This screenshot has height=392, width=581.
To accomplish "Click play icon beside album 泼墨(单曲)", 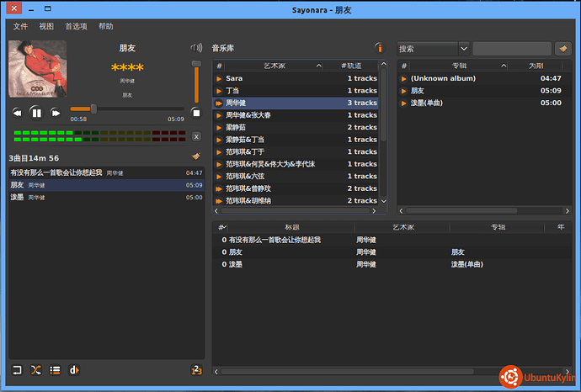I will click(x=404, y=103).
